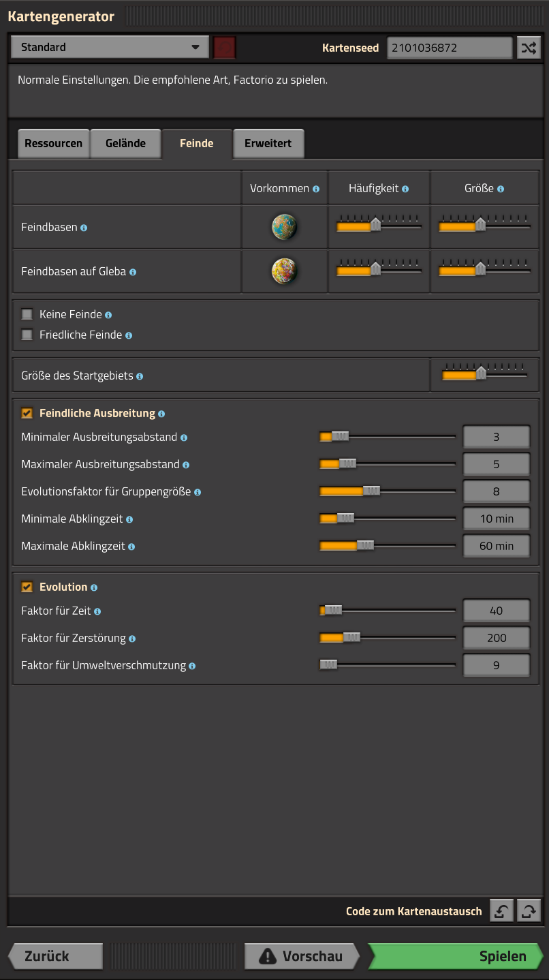Click the Vorschau button
The width and height of the screenshot is (549, 980).
[302, 956]
